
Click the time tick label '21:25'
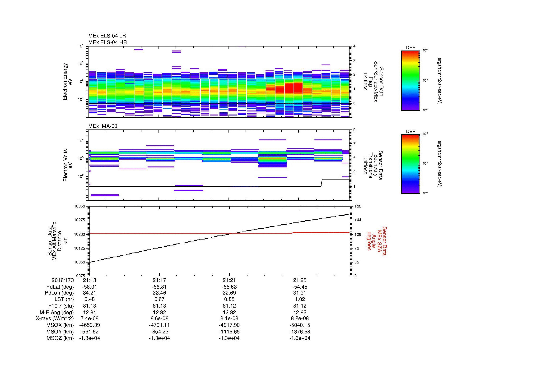point(300,280)
